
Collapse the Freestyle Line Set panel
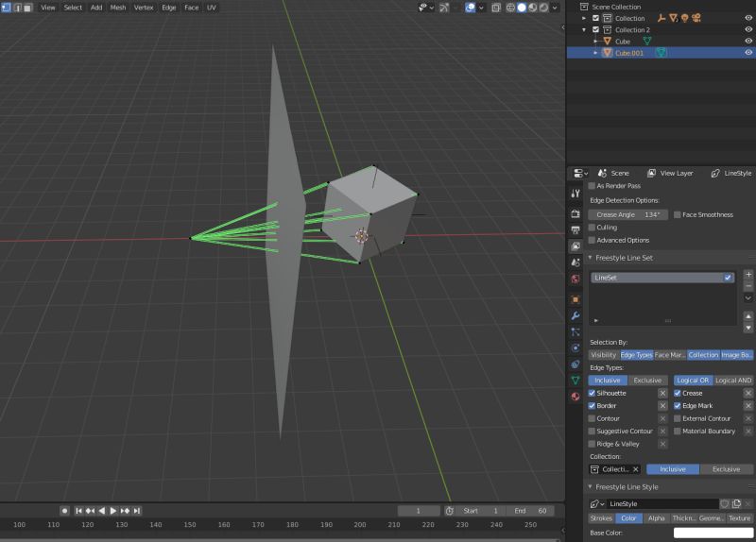coord(590,258)
